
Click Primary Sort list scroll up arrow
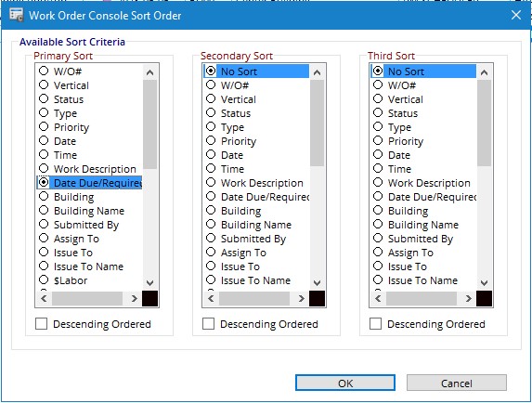click(149, 72)
